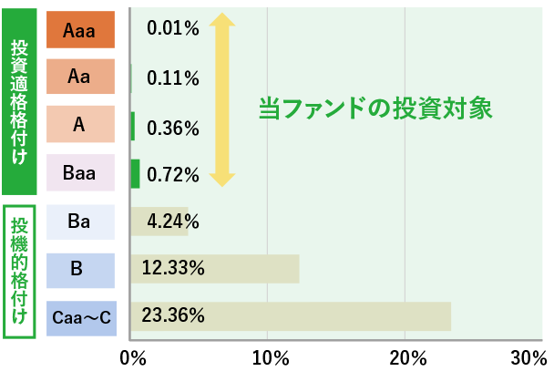Viewport: 554px width, 392px height.
Task: Click the 0.01% value label
Action: (173, 28)
